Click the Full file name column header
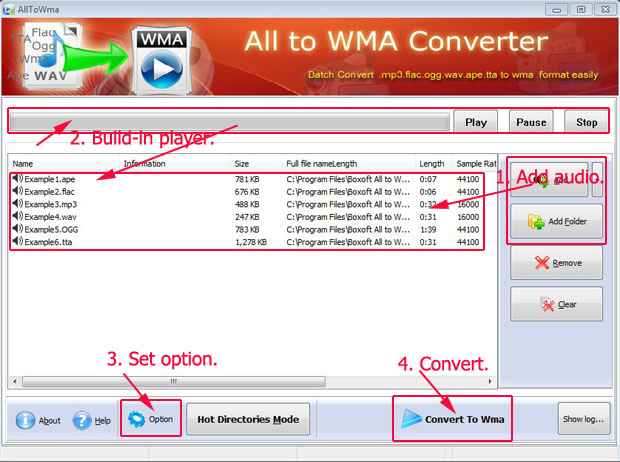Viewport: 620px width, 462px height. coord(321,164)
